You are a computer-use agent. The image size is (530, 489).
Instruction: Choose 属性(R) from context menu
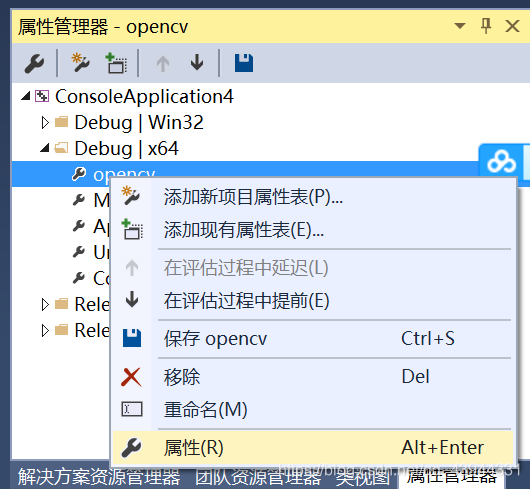pos(313,448)
